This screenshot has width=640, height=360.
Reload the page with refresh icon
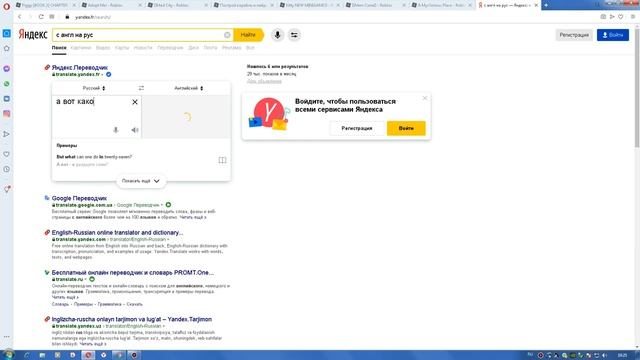(x=41, y=17)
